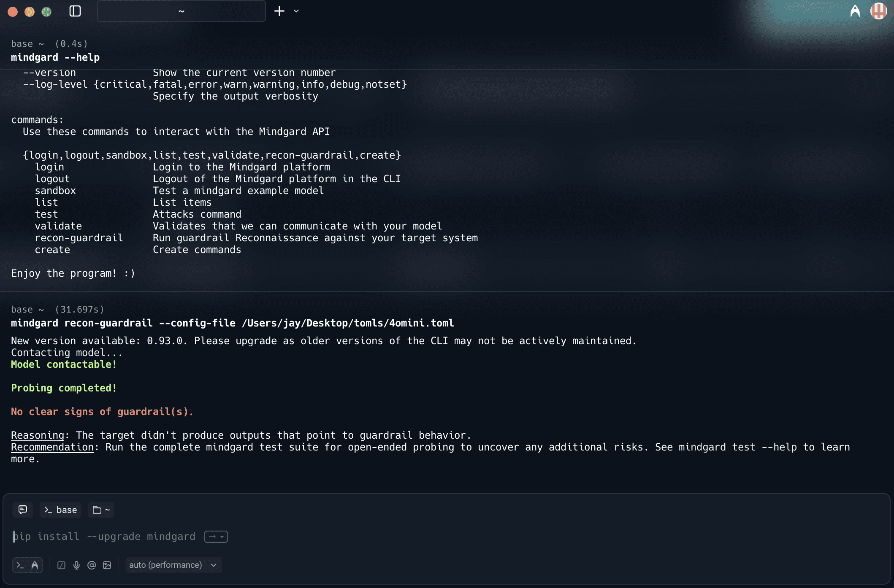The image size is (894, 588).
Task: Open slash commands icon
Action: 61,565
